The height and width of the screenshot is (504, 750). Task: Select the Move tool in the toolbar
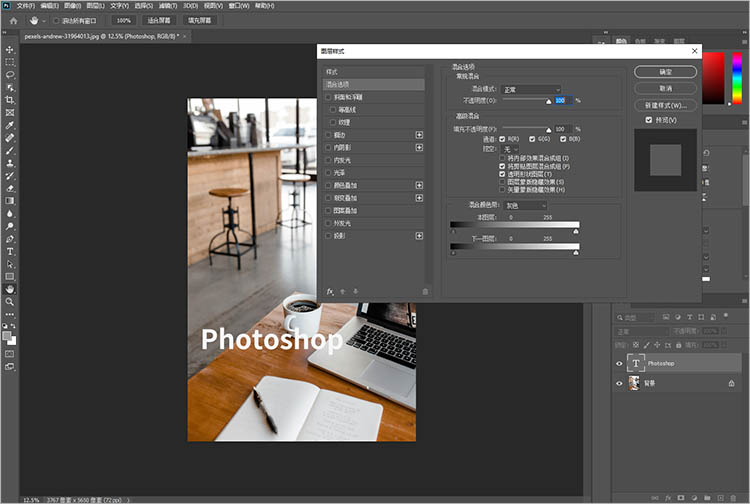(x=10, y=50)
